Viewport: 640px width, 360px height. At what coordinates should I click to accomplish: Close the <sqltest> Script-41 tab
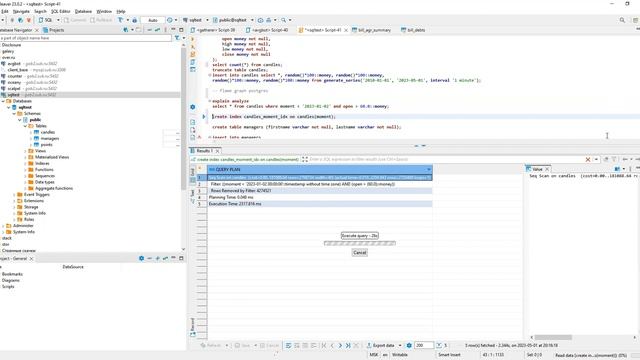tap(346, 30)
